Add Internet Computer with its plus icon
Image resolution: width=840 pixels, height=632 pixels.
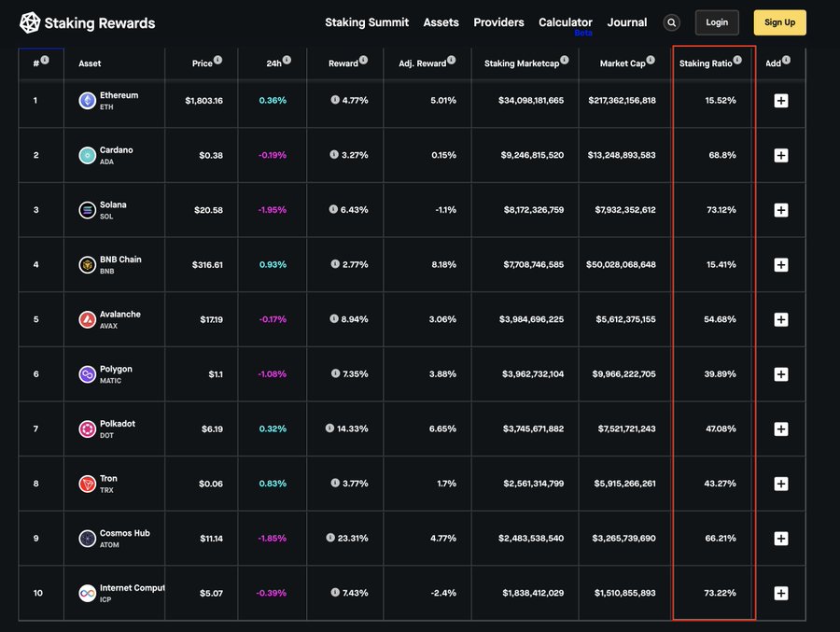(x=781, y=593)
